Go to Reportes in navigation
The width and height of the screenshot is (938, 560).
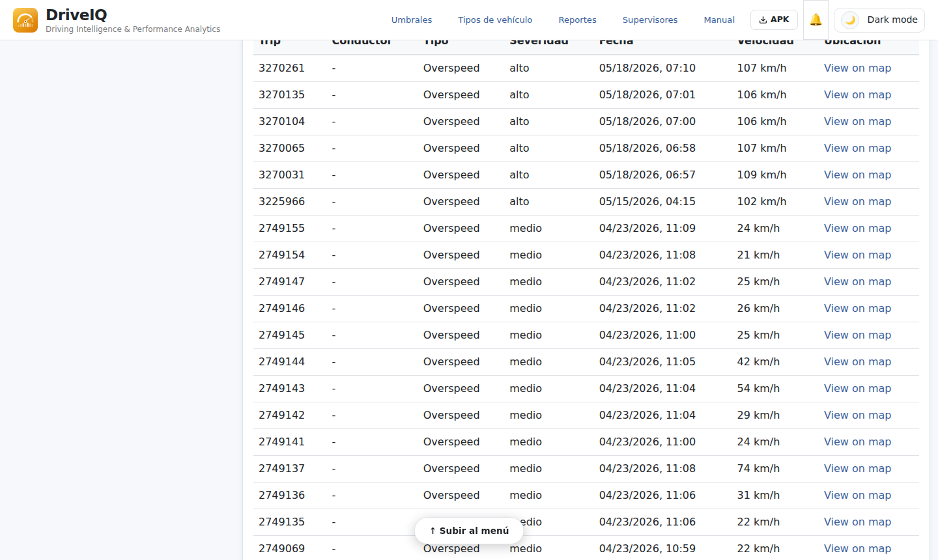click(577, 20)
